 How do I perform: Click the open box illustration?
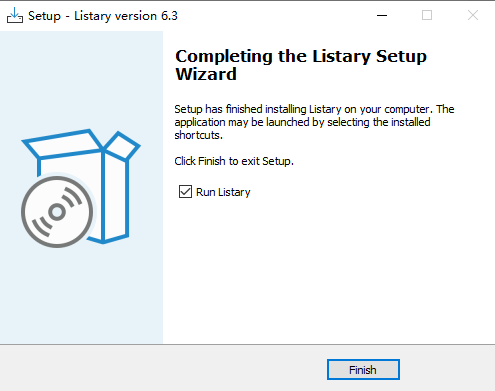(x=81, y=187)
